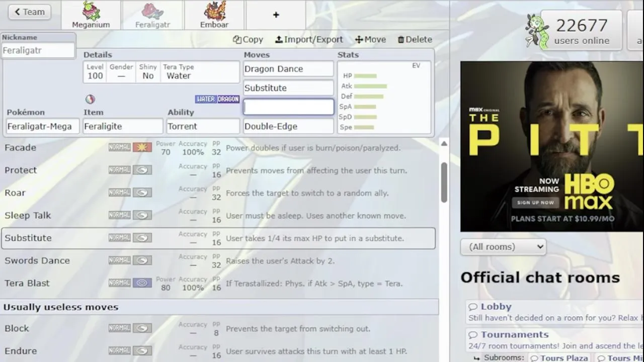The height and width of the screenshot is (362, 644).
Task: Click The Pitt HBO Max advertisement
Action: point(552,146)
